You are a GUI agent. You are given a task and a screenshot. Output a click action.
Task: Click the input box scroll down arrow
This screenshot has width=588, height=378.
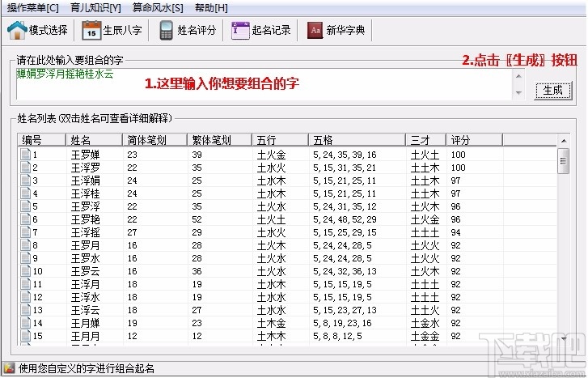coord(518,93)
